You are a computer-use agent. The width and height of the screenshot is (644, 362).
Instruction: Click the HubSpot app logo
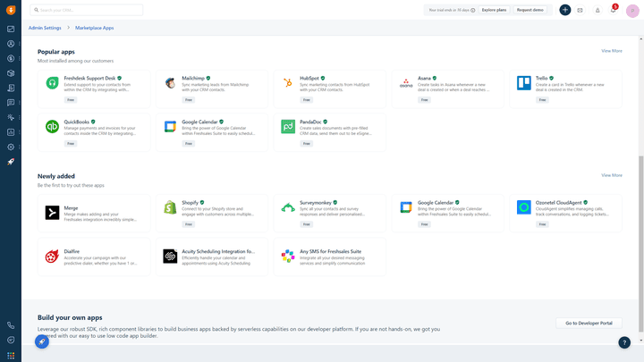point(288,83)
